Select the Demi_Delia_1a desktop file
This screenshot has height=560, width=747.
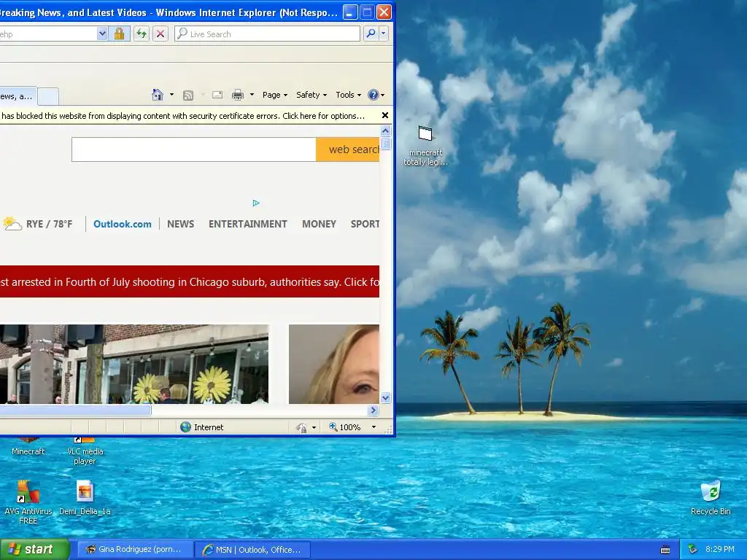click(x=85, y=497)
